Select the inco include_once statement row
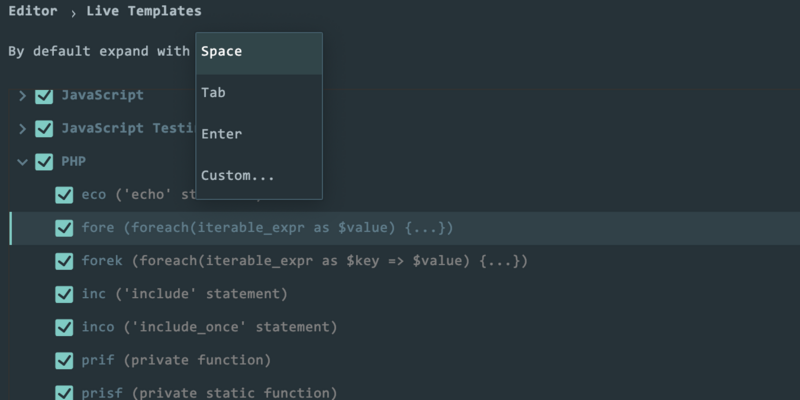The image size is (800, 400). coord(405,328)
